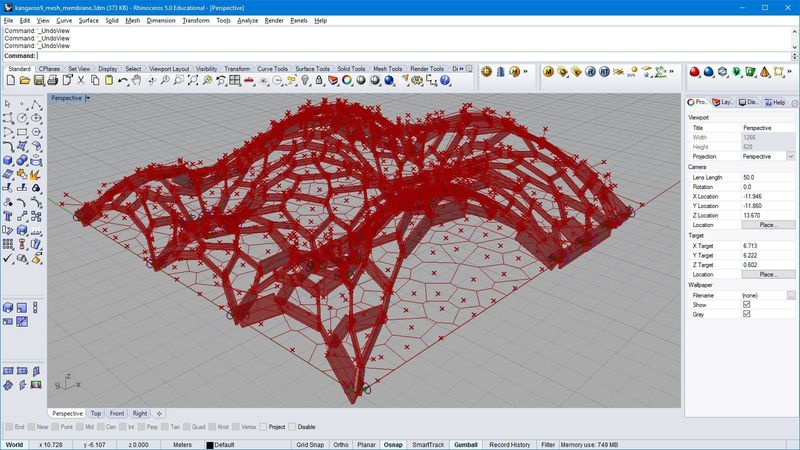Open the Analyze menu
The image size is (800, 450).
pos(247,20)
